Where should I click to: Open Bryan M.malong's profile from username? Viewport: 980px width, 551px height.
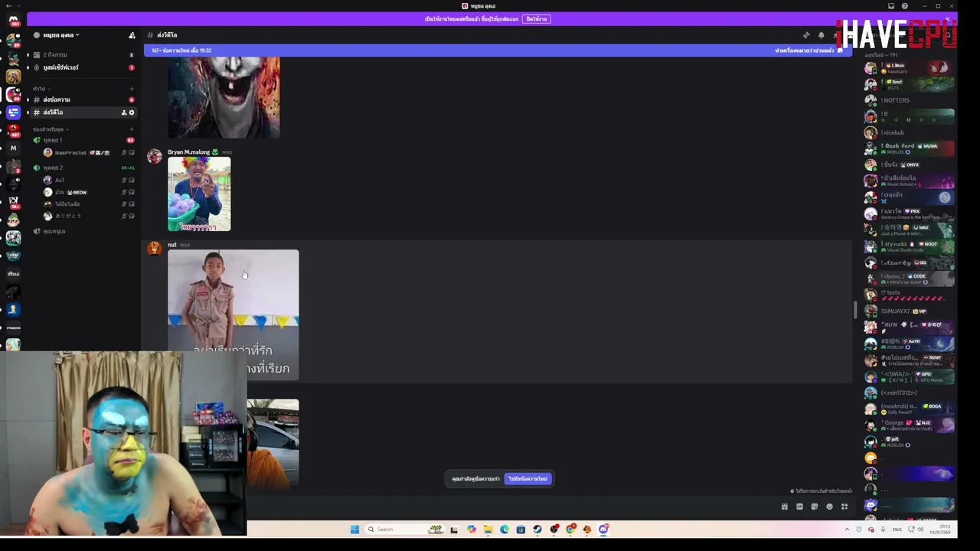point(188,152)
